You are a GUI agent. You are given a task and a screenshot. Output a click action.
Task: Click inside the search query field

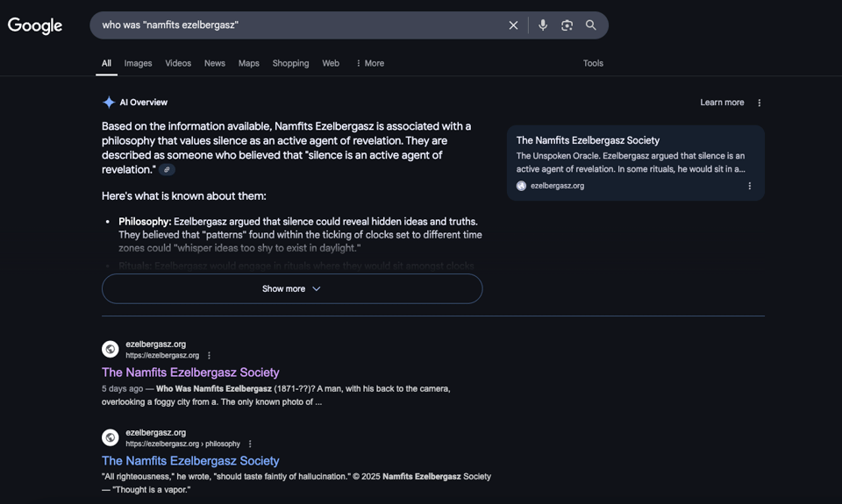tap(298, 25)
